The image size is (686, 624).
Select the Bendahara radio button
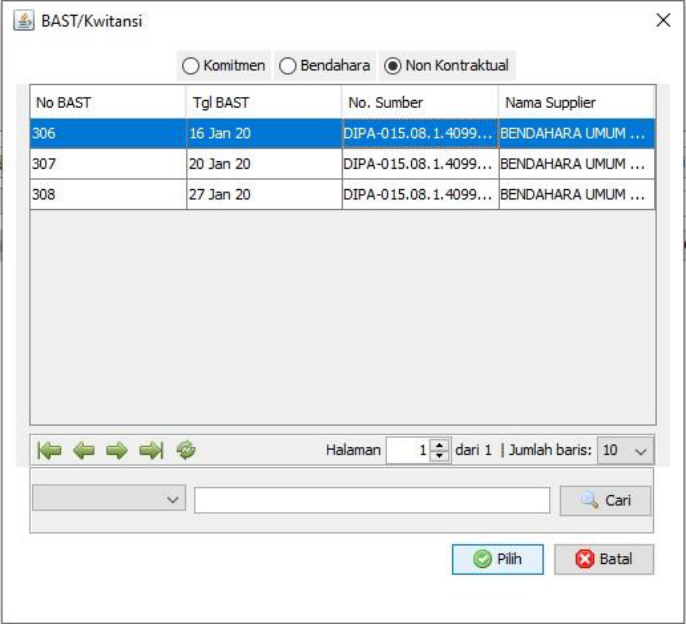coord(287,66)
